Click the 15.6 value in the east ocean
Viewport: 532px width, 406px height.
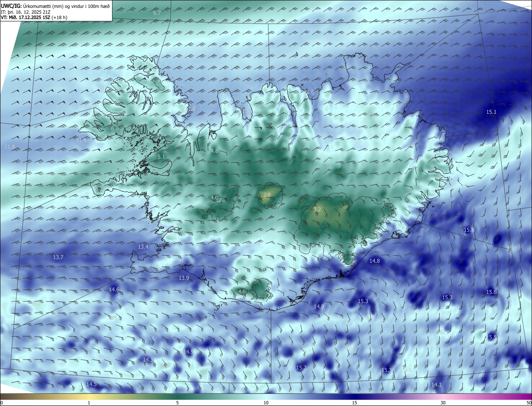[x=491, y=292]
